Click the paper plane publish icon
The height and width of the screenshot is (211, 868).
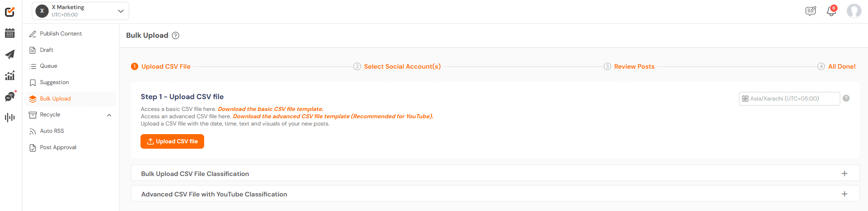[x=10, y=55]
